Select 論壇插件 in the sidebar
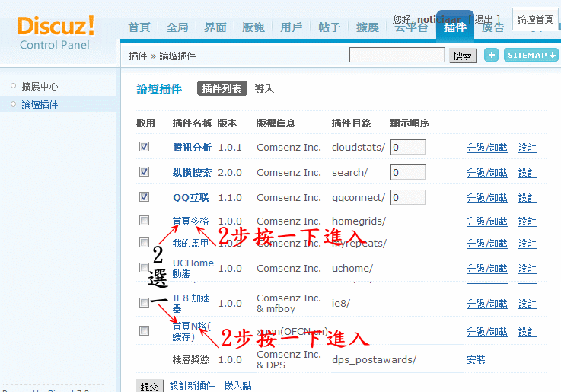 pos(40,104)
